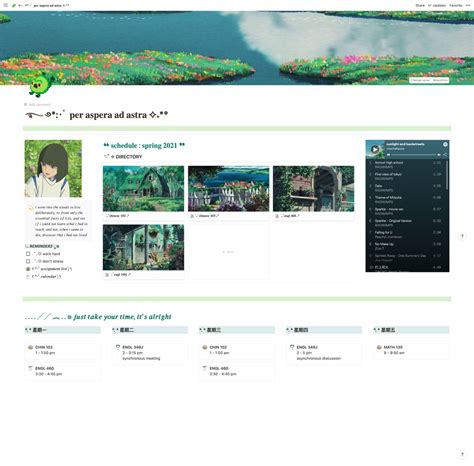Image resolution: width=474 pixels, height=466 pixels.
Task: Click the ENGL 460 icon under 星期三
Action: tap(205, 369)
